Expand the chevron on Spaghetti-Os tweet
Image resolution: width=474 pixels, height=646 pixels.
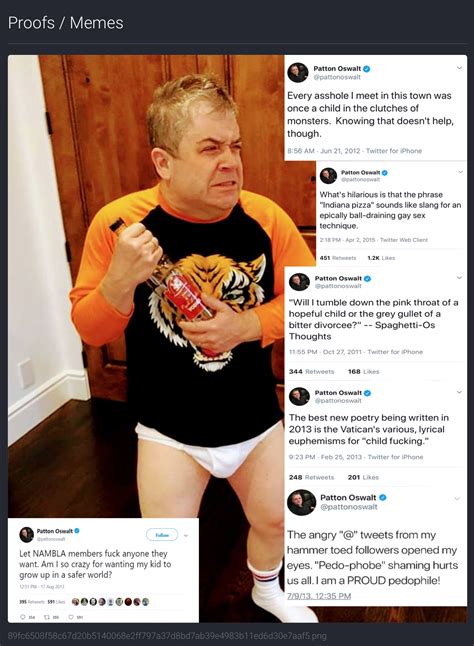click(x=459, y=278)
